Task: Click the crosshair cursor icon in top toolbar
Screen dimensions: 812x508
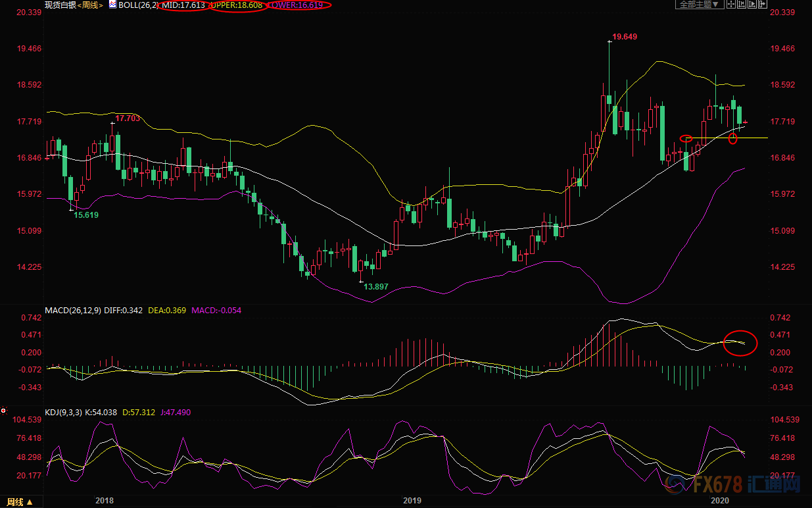Action: [x=732, y=4]
